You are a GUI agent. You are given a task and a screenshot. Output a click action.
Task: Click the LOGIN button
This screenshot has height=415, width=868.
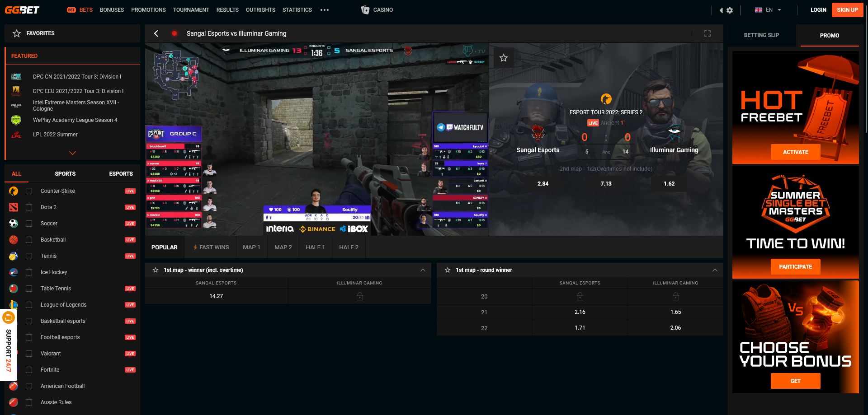pos(818,10)
